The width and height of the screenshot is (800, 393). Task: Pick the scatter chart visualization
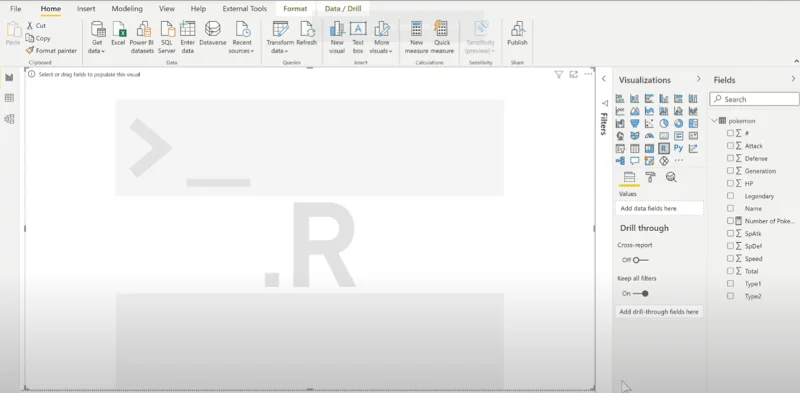[x=649, y=124]
